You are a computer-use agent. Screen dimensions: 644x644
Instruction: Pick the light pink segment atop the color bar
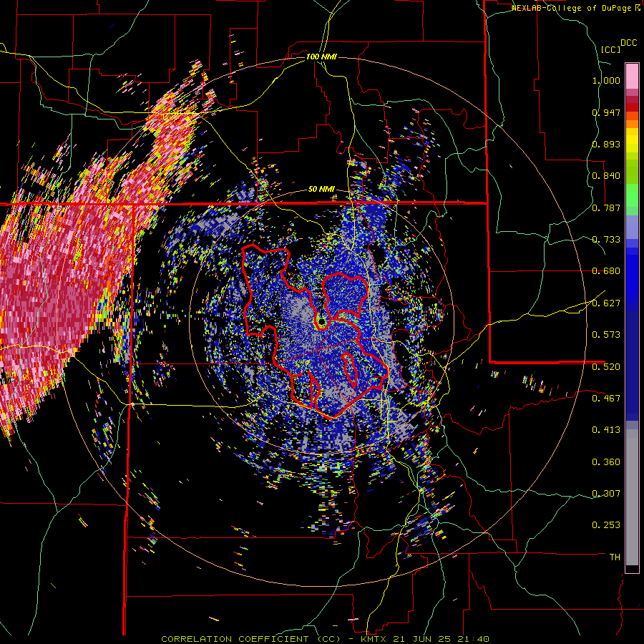pos(632,76)
